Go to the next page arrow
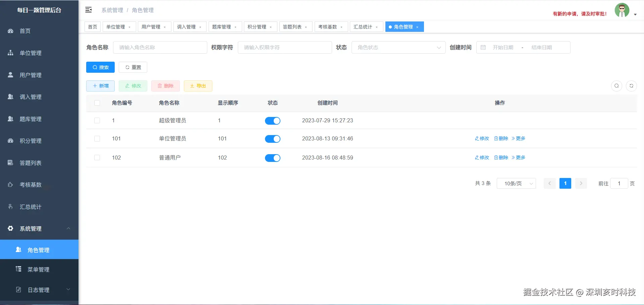Image resolution: width=644 pixels, height=305 pixels. (581, 183)
